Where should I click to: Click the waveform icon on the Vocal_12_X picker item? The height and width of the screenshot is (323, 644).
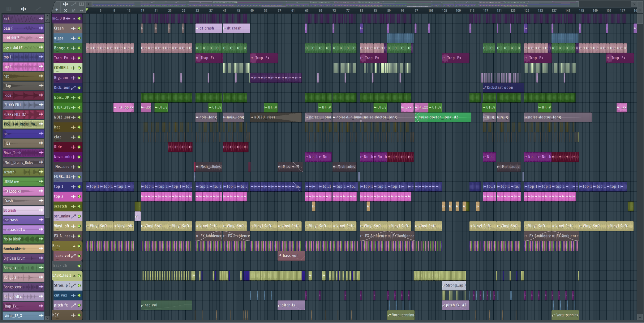coord(41,316)
